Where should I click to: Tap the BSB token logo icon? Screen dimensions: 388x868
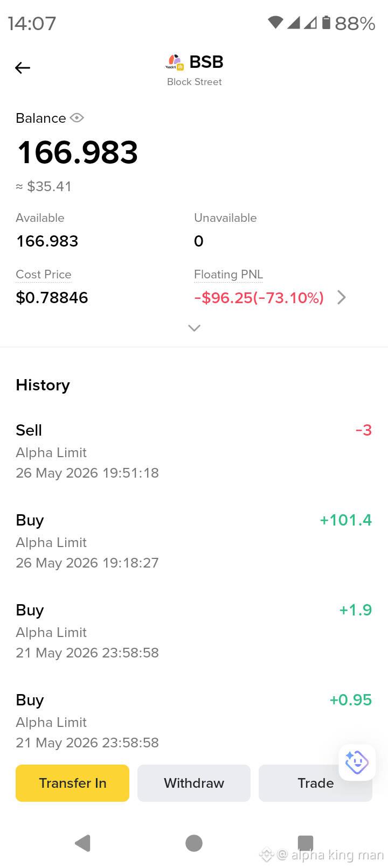(x=175, y=62)
